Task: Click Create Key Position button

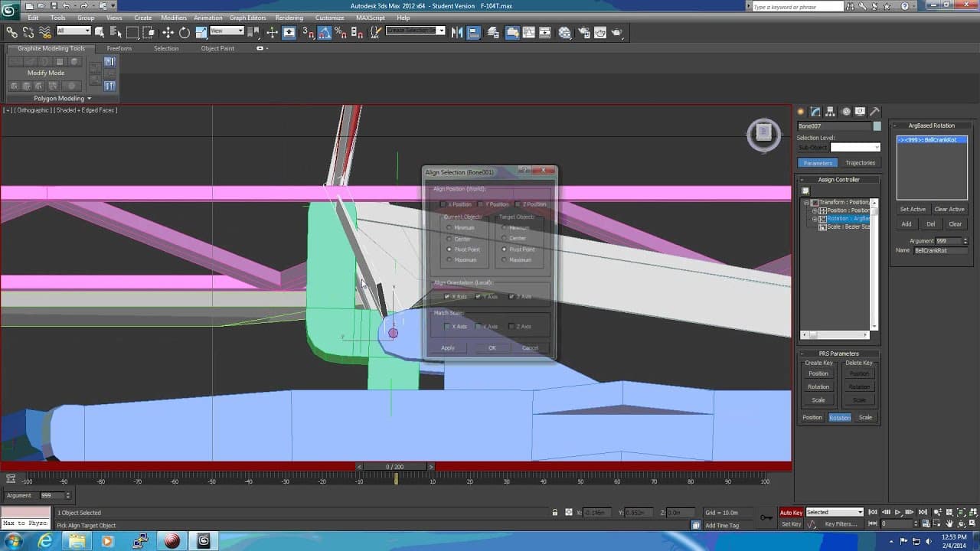Action: [818, 373]
